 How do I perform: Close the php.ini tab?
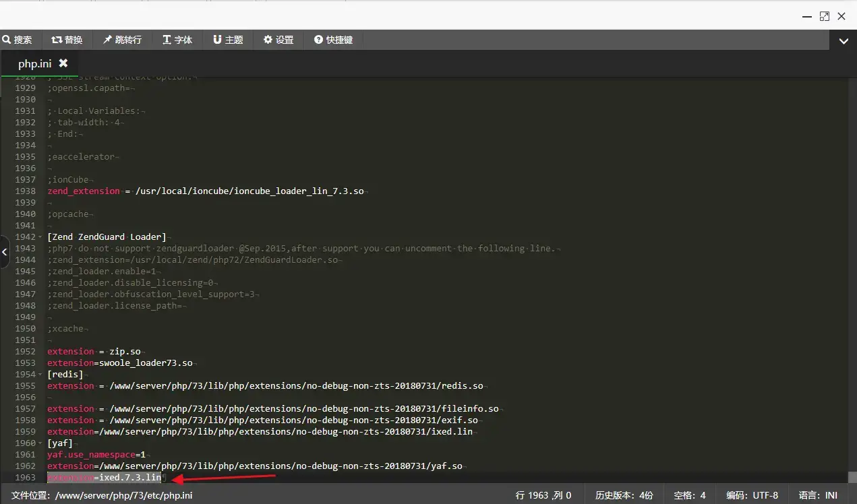[x=63, y=63]
